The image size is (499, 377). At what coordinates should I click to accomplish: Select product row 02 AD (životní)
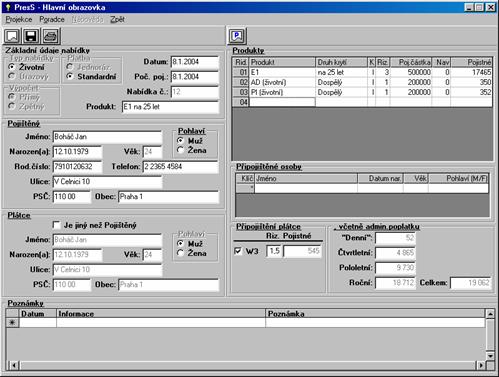362,82
